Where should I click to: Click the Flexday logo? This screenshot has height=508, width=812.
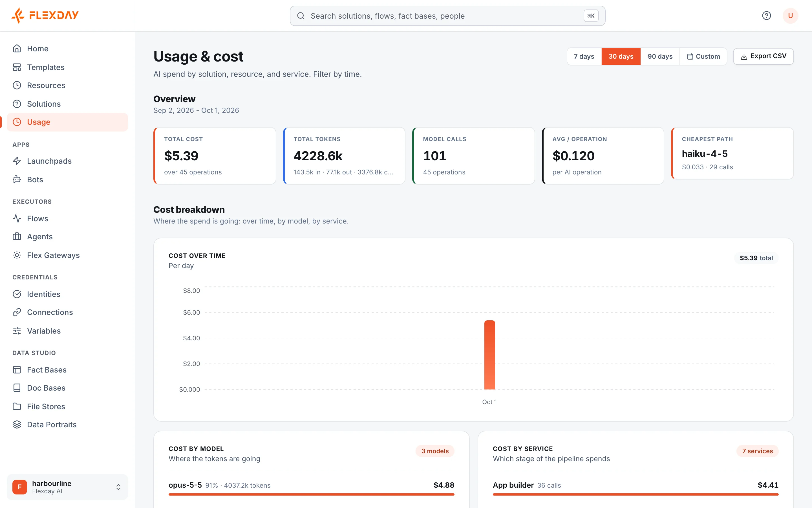(x=45, y=16)
